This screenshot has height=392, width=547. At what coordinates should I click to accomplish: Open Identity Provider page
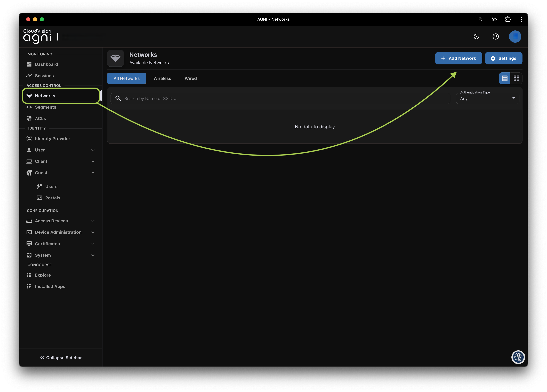[52, 139]
